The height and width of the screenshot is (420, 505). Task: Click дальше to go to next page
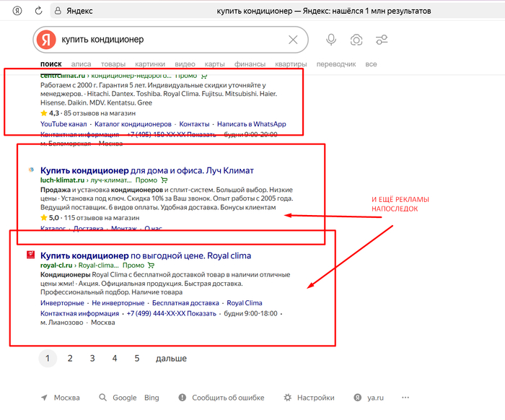[x=171, y=358]
